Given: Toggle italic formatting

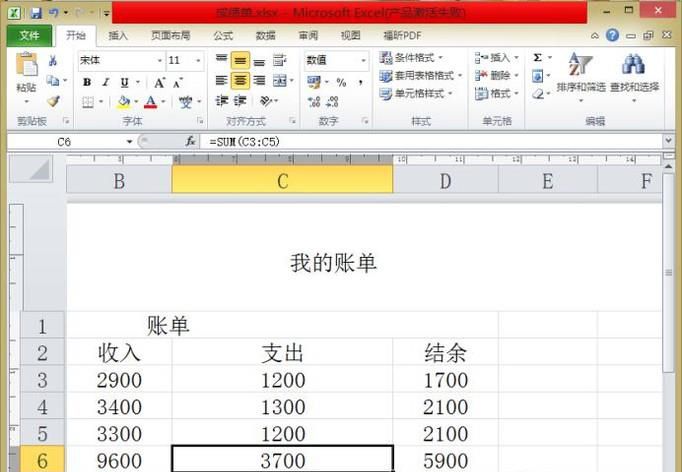Looking at the screenshot, I should click(x=104, y=82).
